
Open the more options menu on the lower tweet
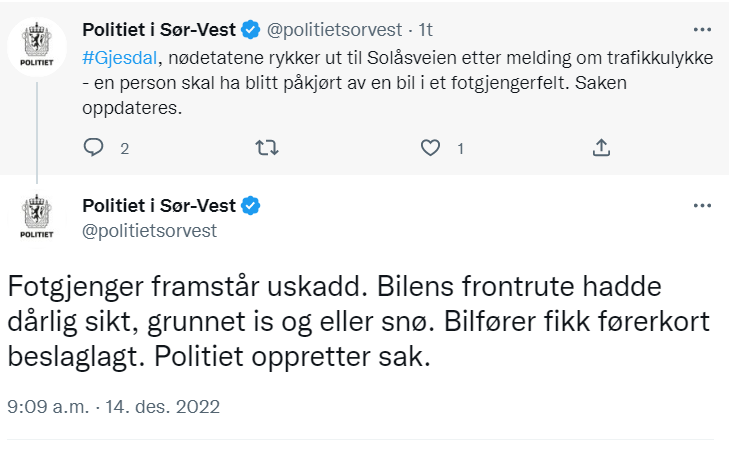[702, 206]
